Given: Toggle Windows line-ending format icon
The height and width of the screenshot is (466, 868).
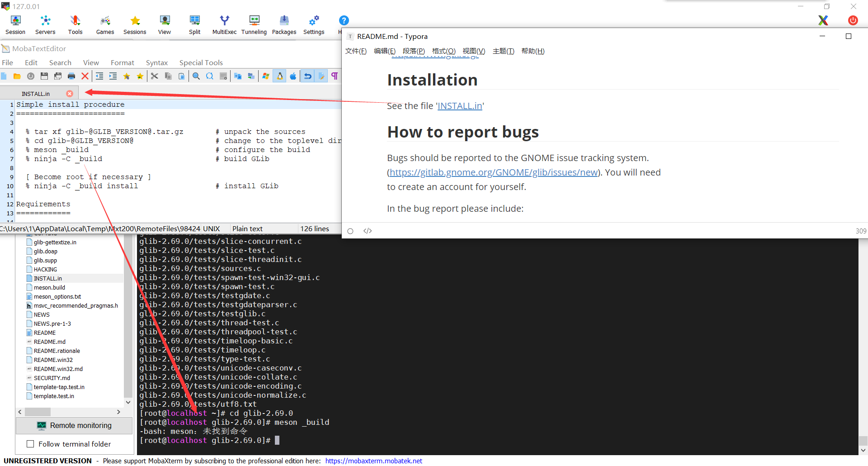Looking at the screenshot, I should [265, 76].
